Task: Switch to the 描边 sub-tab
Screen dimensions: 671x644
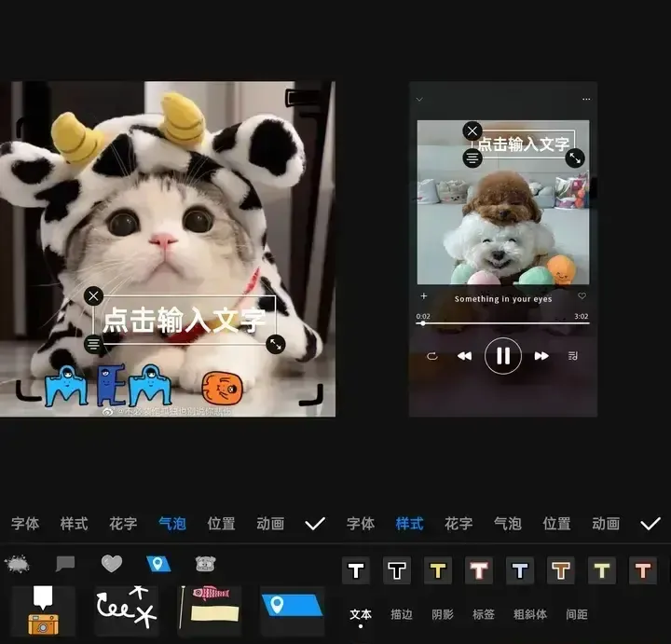Action: tap(402, 615)
